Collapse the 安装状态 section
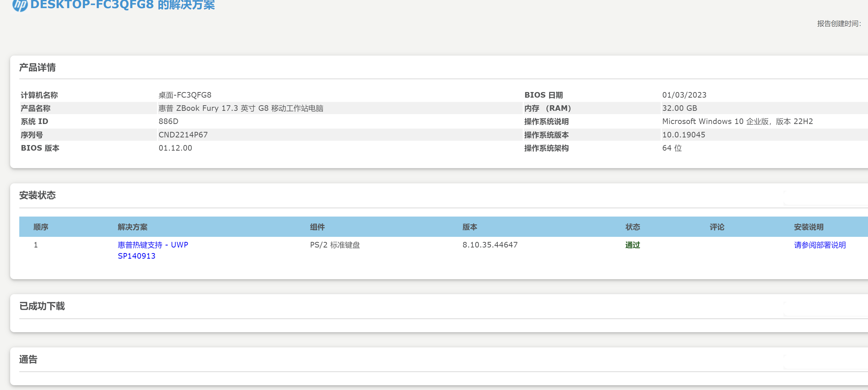Viewport: 868px width, 390px height. 38,195
